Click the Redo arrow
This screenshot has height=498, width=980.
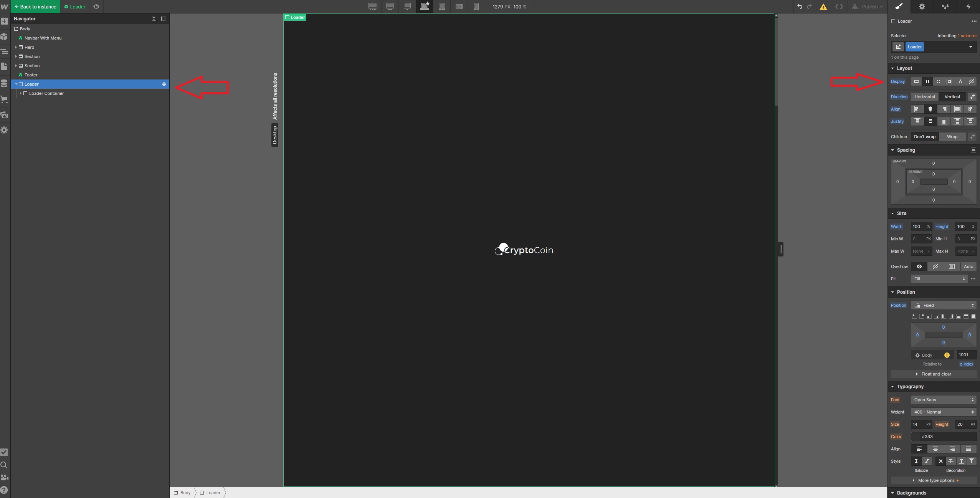[x=809, y=7]
